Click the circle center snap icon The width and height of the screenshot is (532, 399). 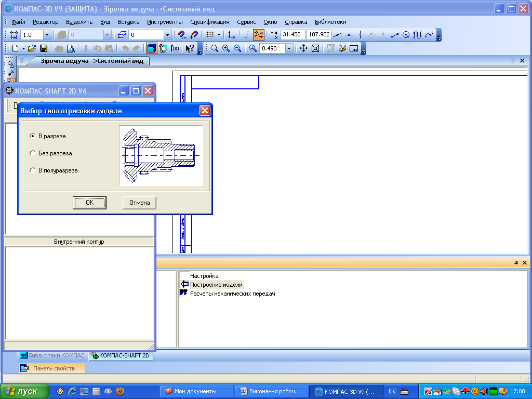click(x=406, y=35)
